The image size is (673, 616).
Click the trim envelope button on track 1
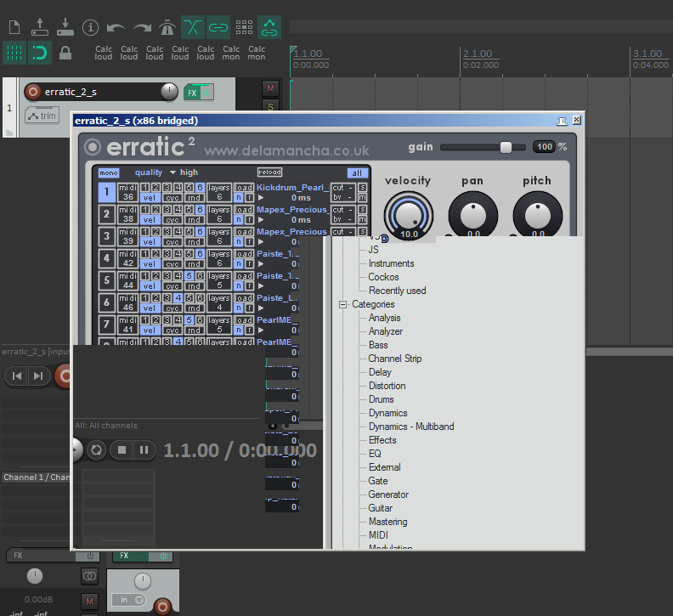[x=42, y=116]
